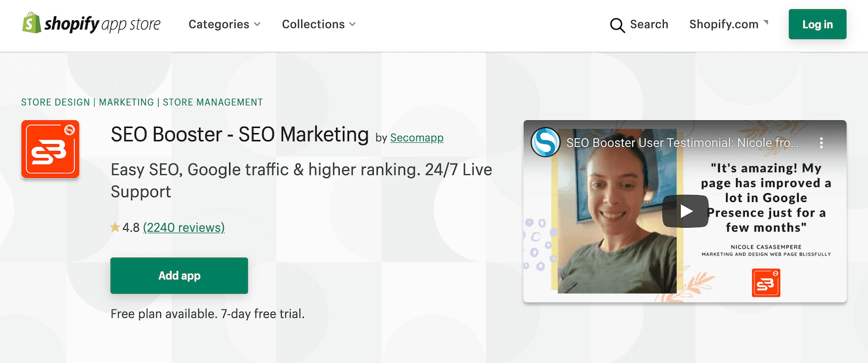This screenshot has width=868, height=363.
Task: Select the MARKETING category breadcrumb
Action: click(x=126, y=102)
